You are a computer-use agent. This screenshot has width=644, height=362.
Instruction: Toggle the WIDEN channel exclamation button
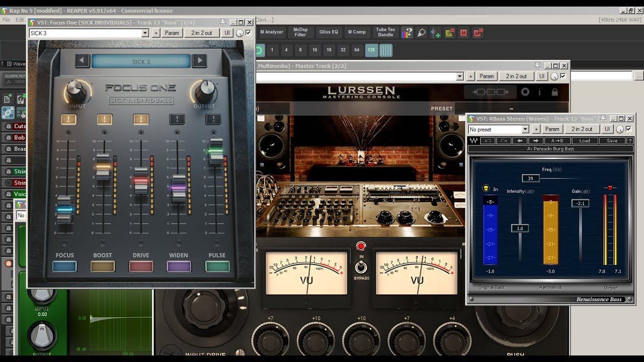point(177,119)
